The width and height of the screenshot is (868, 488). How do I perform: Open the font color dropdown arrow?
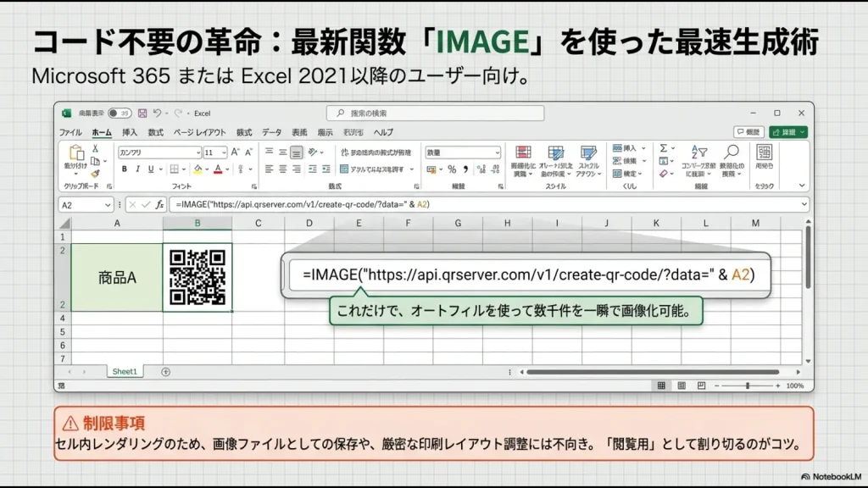[x=226, y=169]
